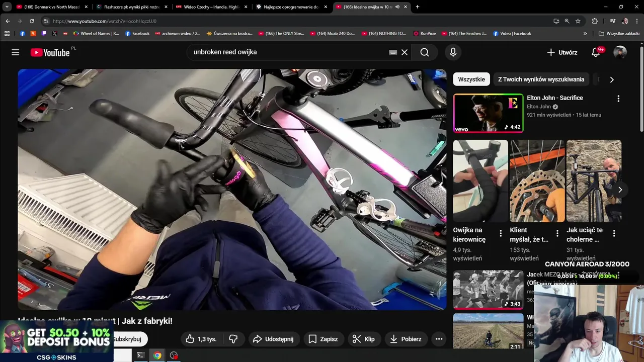Open the browser extensions puzzle icon
Image resolution: width=644 pixels, height=362 pixels.
point(595,21)
